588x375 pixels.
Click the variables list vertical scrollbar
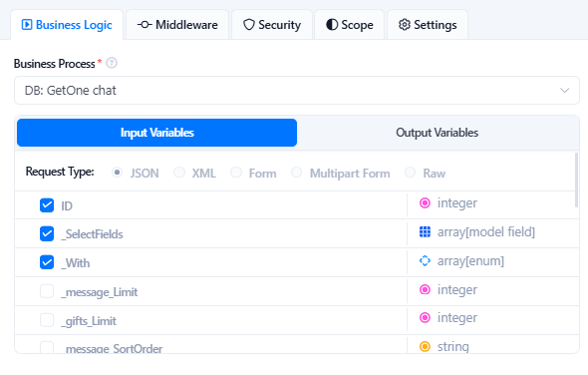click(x=576, y=180)
